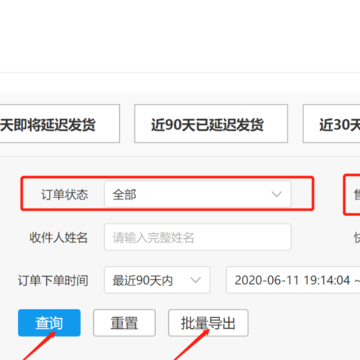This screenshot has height=360, width=360.
Task: Click the 订单下单时间 label text
Action: (53, 281)
